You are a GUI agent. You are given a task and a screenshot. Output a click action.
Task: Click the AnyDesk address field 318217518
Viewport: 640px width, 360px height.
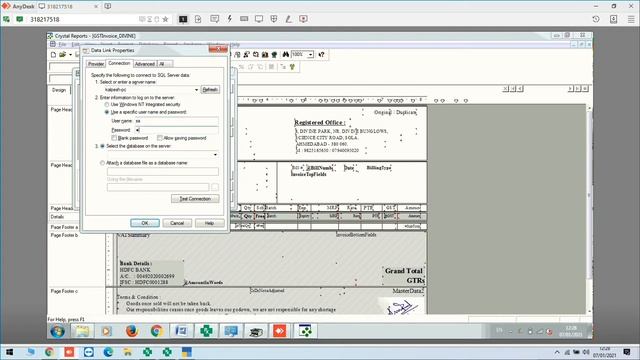coord(82,19)
